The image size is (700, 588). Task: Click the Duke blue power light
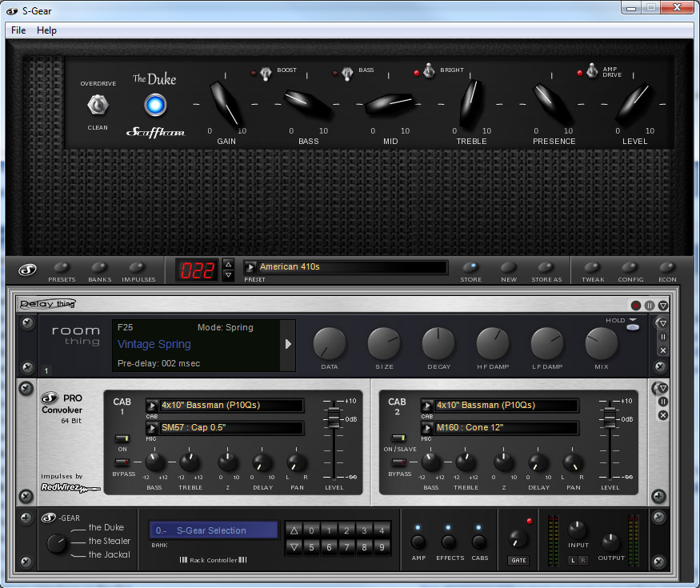tap(155, 105)
